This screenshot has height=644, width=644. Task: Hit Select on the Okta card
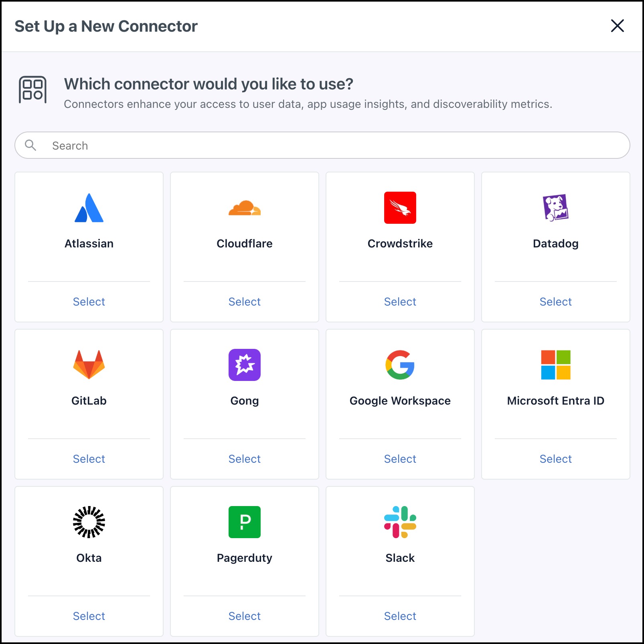89,616
